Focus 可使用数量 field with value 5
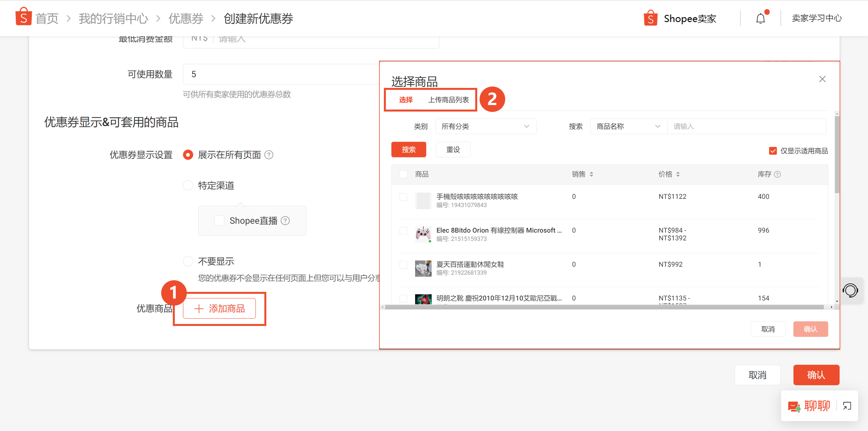Viewport: 868px width, 431px height. (281, 74)
